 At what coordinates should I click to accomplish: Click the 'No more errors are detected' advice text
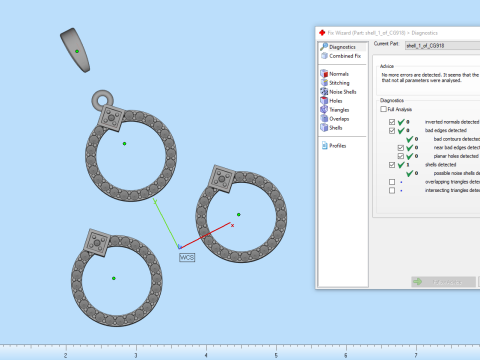(430, 78)
